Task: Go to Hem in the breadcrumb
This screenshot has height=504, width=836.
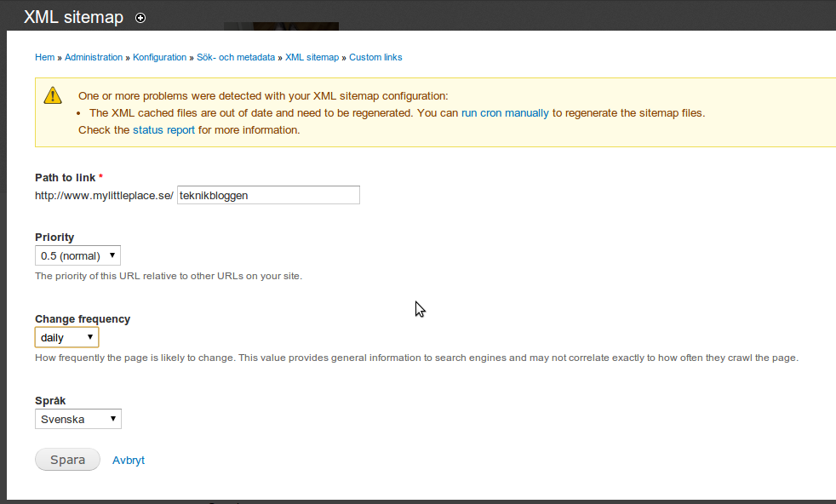Action: [x=44, y=57]
